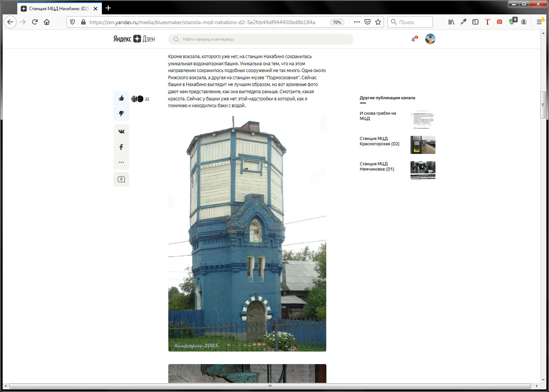Open article Станция МЦД Красногорская (D2)
Screen dimensions: 549x392
pos(379,141)
